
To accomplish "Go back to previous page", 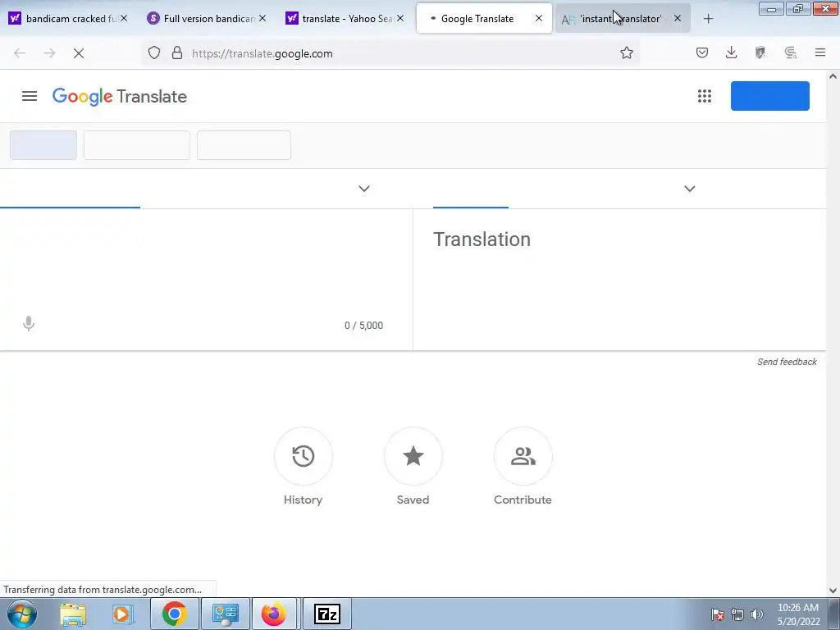I will pos(20,53).
